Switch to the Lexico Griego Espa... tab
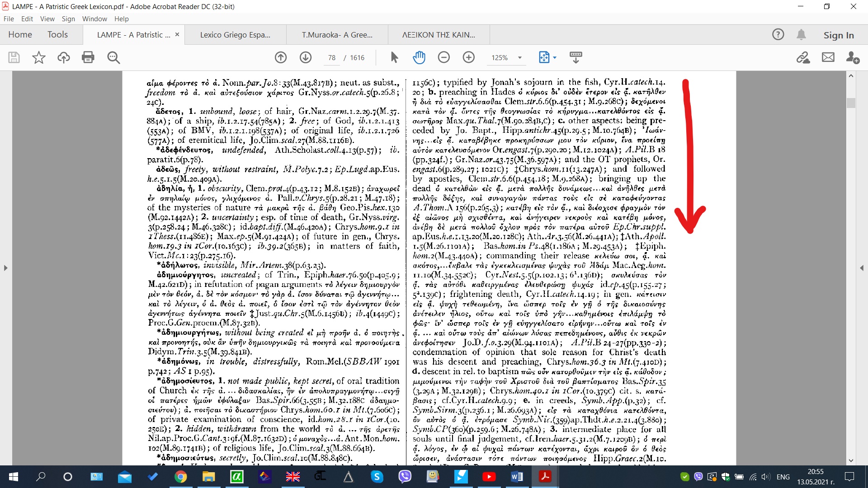The height and width of the screenshot is (488, 868). (235, 35)
